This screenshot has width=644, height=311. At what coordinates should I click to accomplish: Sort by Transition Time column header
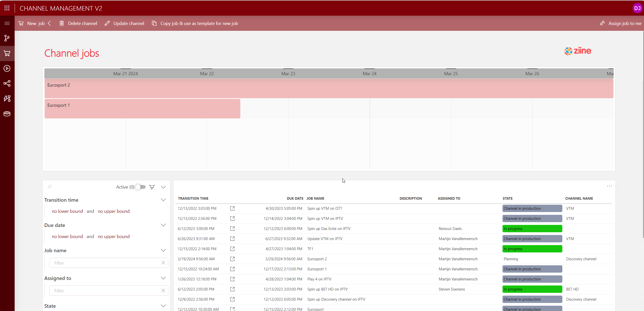pyautogui.click(x=193, y=198)
